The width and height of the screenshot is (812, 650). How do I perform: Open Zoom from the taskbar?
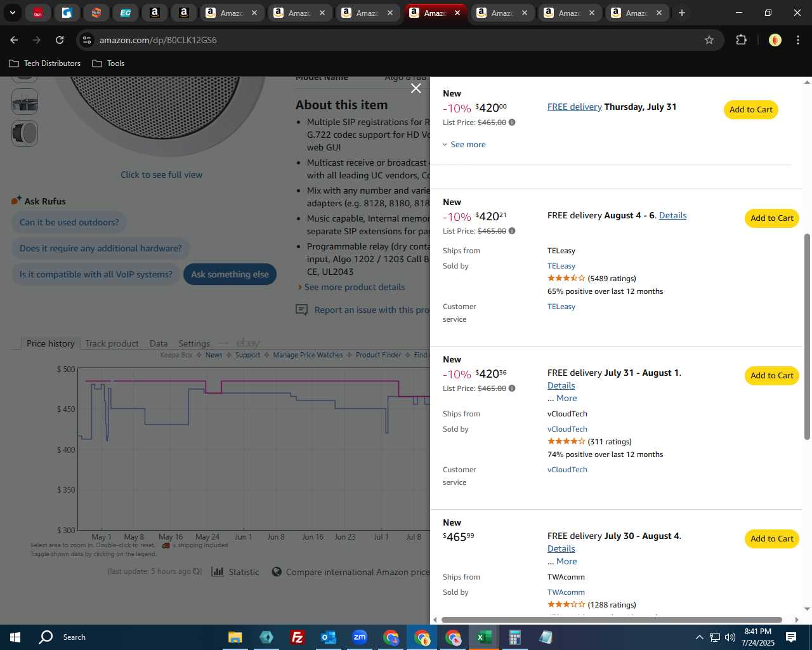[360, 637]
